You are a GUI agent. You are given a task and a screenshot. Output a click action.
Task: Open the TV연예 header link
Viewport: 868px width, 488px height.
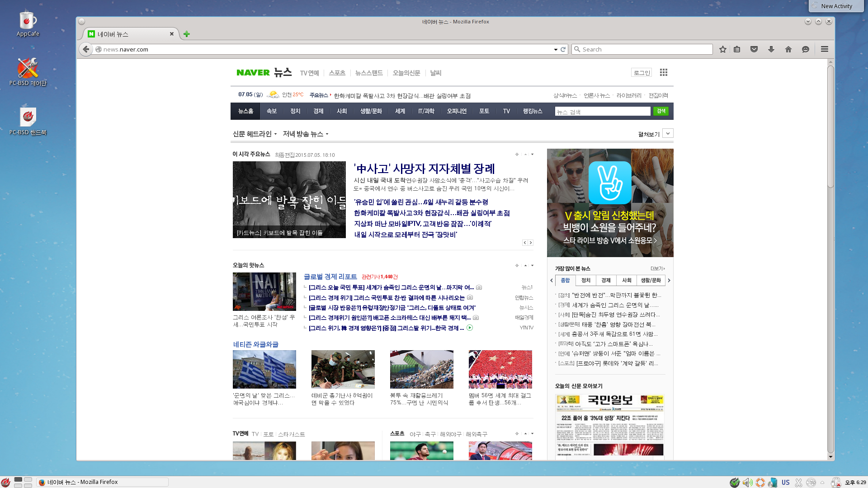tap(310, 73)
